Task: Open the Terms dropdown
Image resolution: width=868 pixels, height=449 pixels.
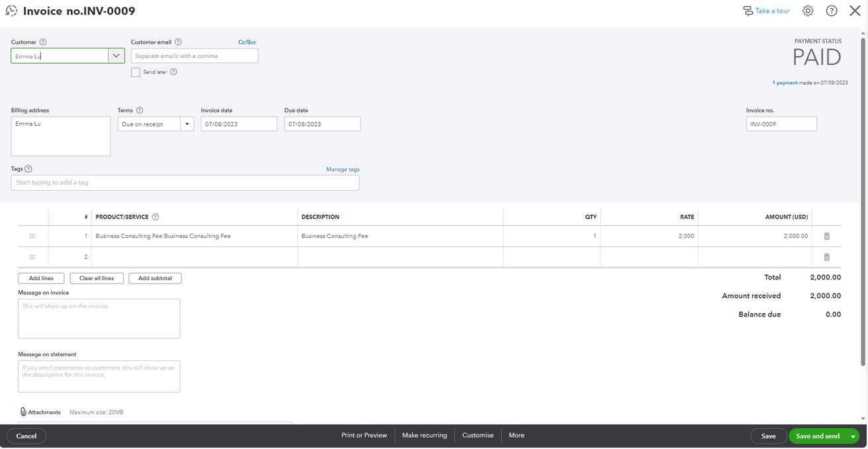Action: [x=187, y=124]
